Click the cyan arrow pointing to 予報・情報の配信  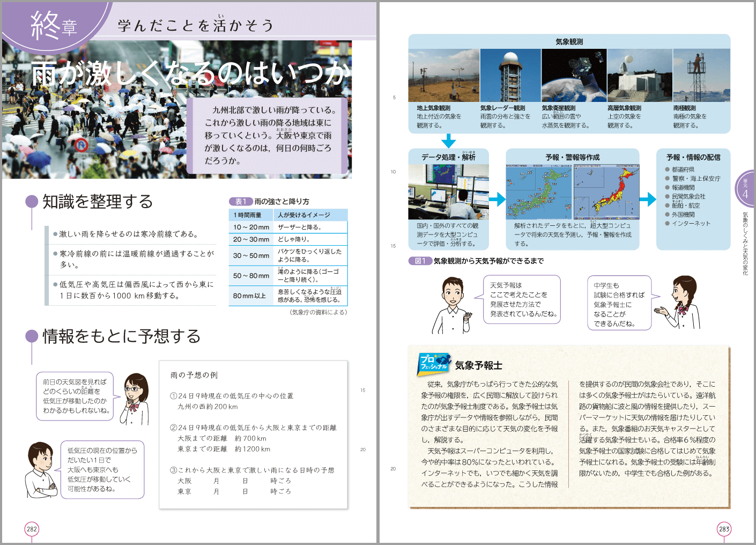coord(648,199)
